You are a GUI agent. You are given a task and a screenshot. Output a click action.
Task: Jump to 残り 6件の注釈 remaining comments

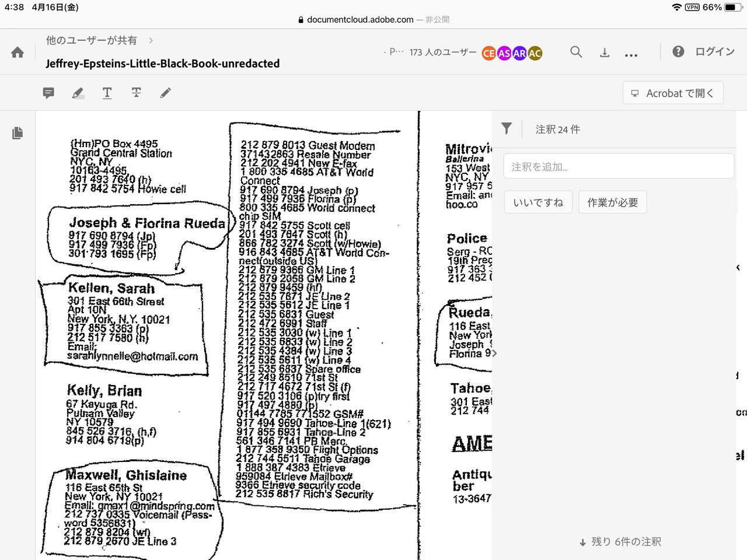click(x=620, y=542)
